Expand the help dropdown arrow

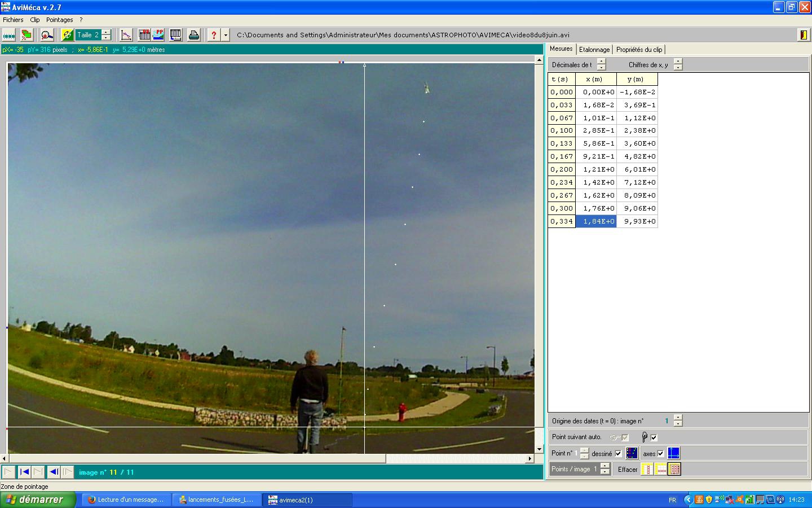pyautogui.click(x=226, y=35)
